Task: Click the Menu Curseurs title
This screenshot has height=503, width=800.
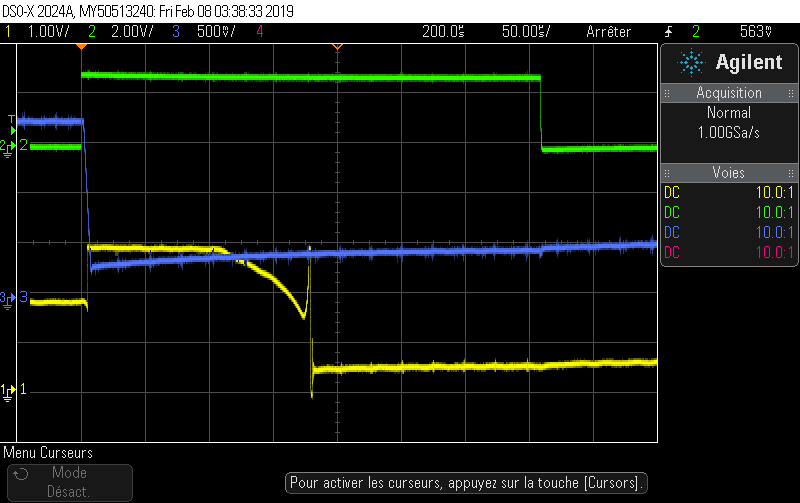Action: [48, 453]
